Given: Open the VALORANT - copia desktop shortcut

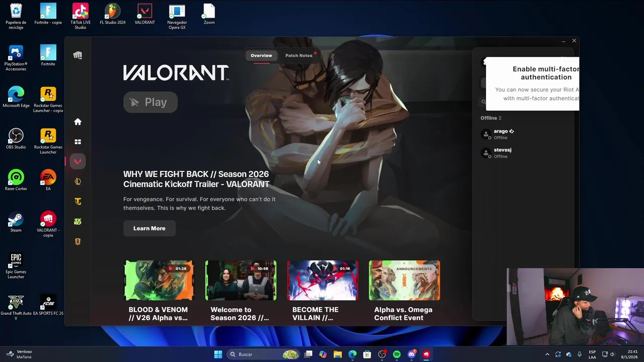Looking at the screenshot, I should [x=48, y=224].
